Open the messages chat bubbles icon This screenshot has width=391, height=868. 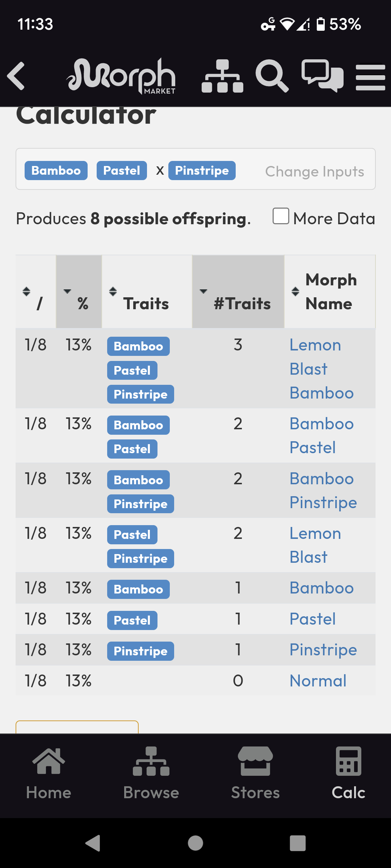coord(323,76)
